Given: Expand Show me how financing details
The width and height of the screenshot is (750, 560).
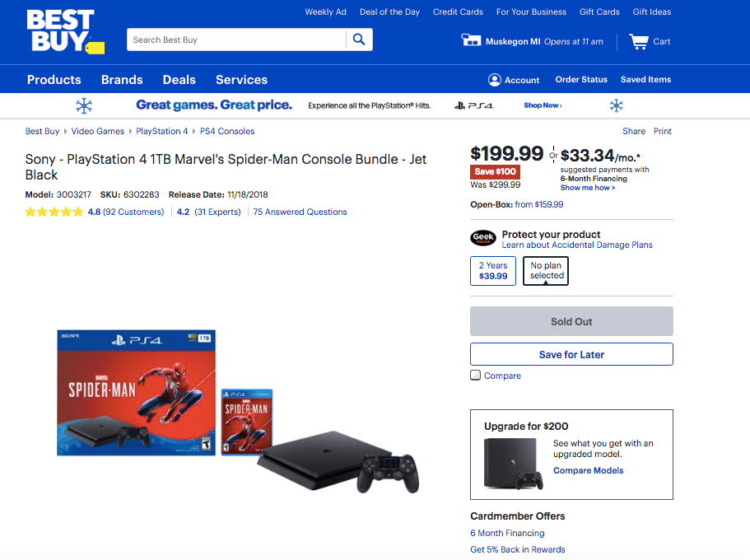Looking at the screenshot, I should coord(588,188).
